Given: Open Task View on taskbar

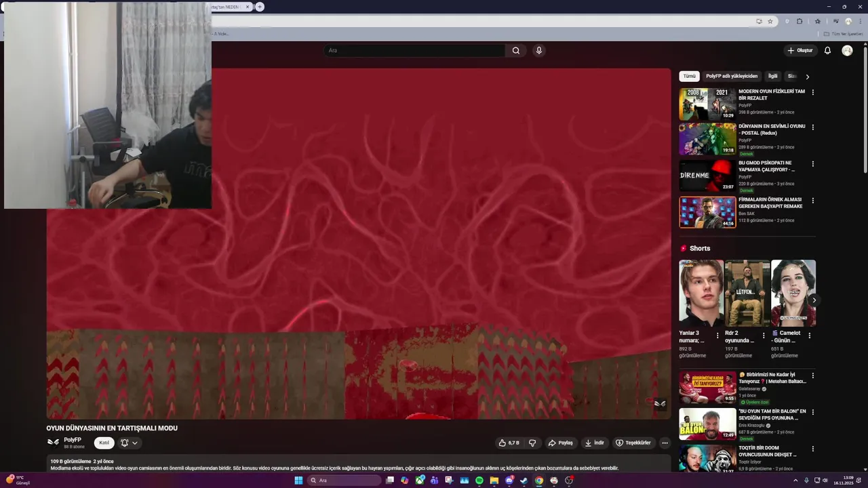Looking at the screenshot, I should pos(390,481).
